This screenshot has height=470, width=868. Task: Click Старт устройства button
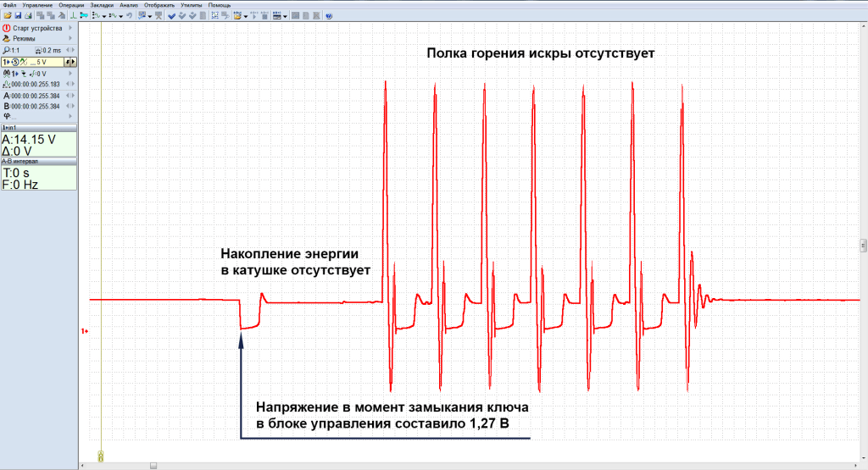(37, 28)
